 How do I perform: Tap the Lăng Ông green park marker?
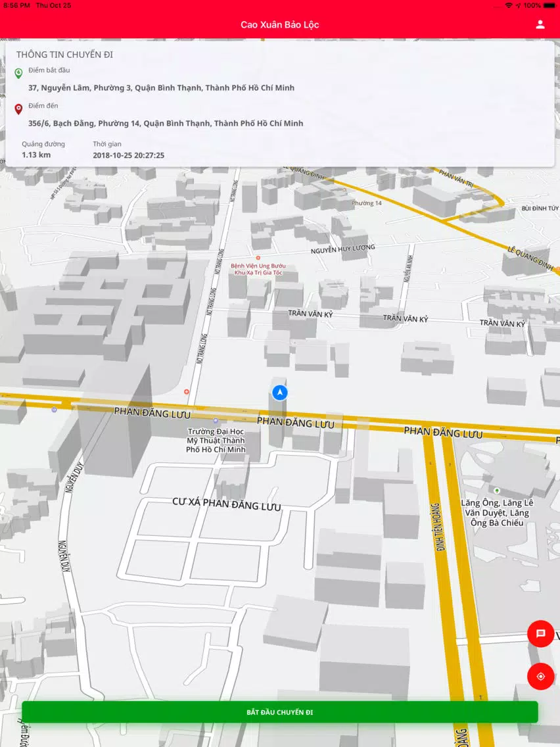coord(497,491)
